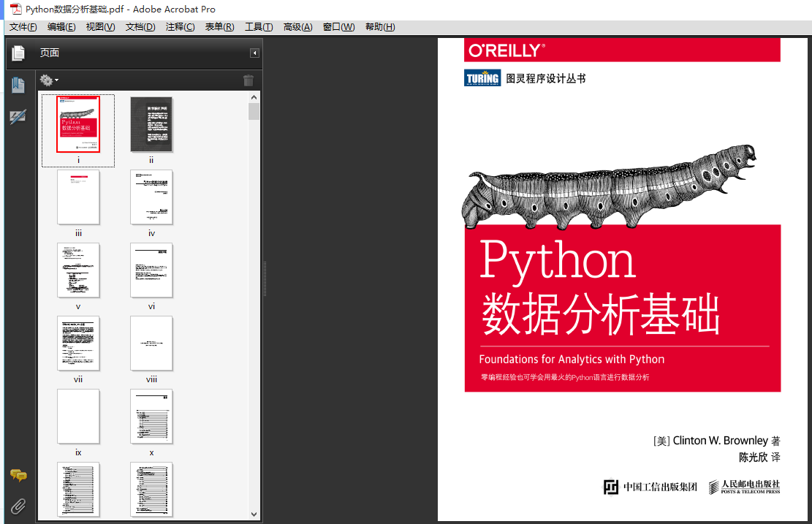The height and width of the screenshot is (524, 812).
Task: Open the gear options dropdown in the pages panel
Action: (x=49, y=80)
